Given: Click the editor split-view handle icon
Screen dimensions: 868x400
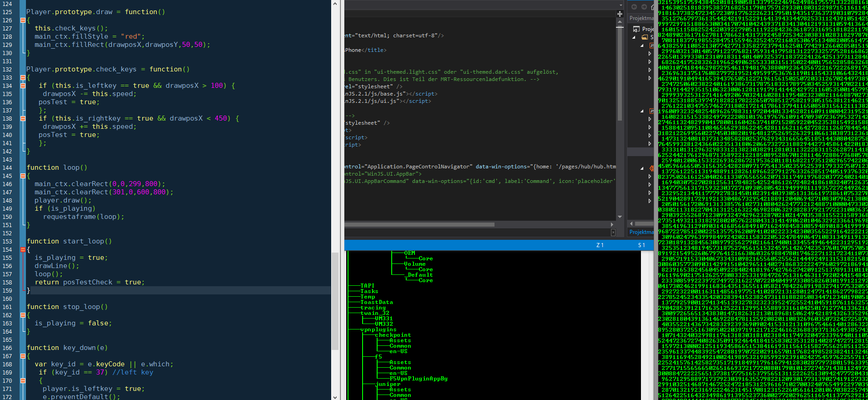Looking at the screenshot, I should pos(620,14).
